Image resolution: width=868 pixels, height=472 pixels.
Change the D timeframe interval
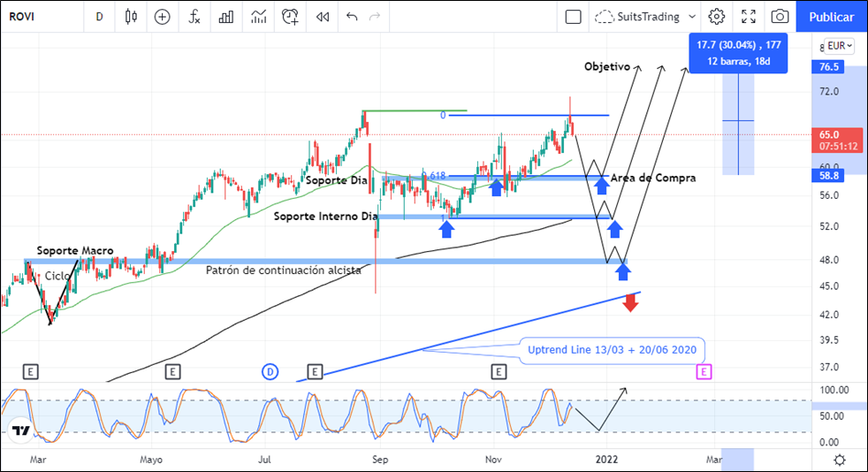pyautogui.click(x=99, y=17)
